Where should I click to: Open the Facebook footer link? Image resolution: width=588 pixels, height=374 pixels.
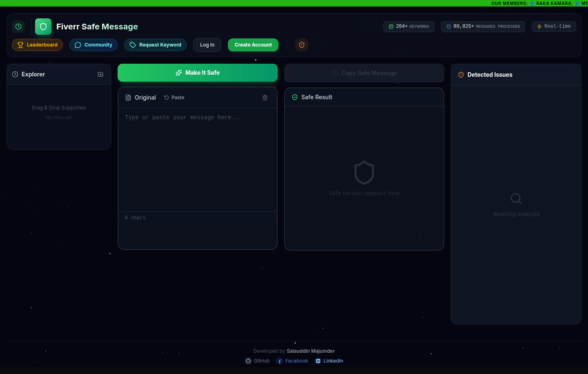292,361
